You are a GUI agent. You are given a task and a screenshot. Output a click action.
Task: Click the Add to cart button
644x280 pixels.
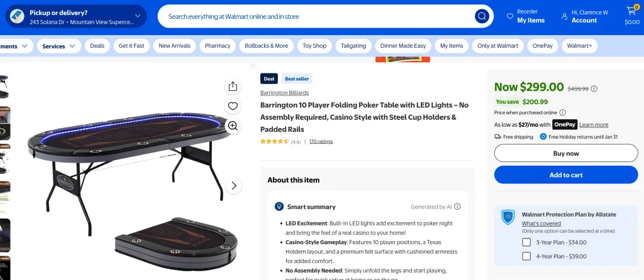566,175
